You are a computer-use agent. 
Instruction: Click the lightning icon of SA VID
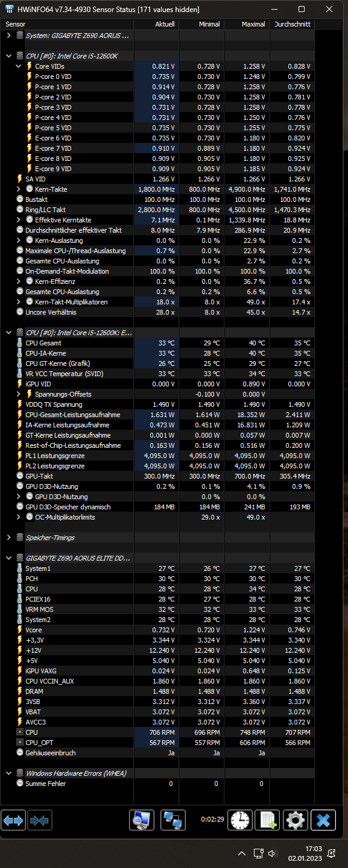20,179
